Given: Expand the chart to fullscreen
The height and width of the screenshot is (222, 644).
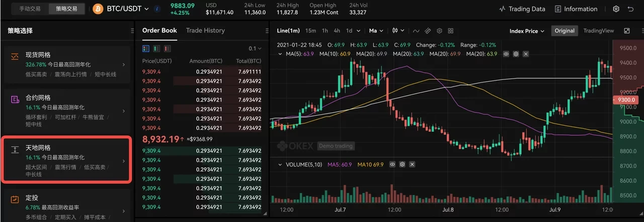Looking at the screenshot, I should 627,31.
